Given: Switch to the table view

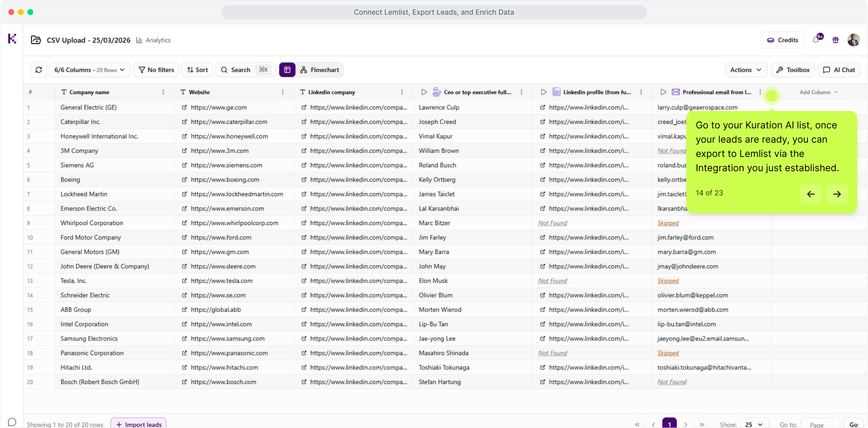Looking at the screenshot, I should coord(287,70).
